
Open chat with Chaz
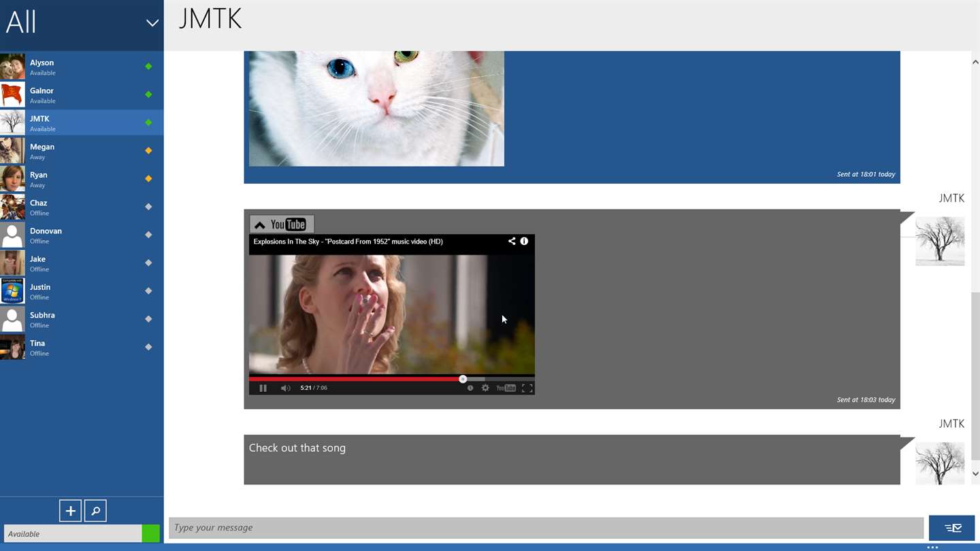coord(82,207)
